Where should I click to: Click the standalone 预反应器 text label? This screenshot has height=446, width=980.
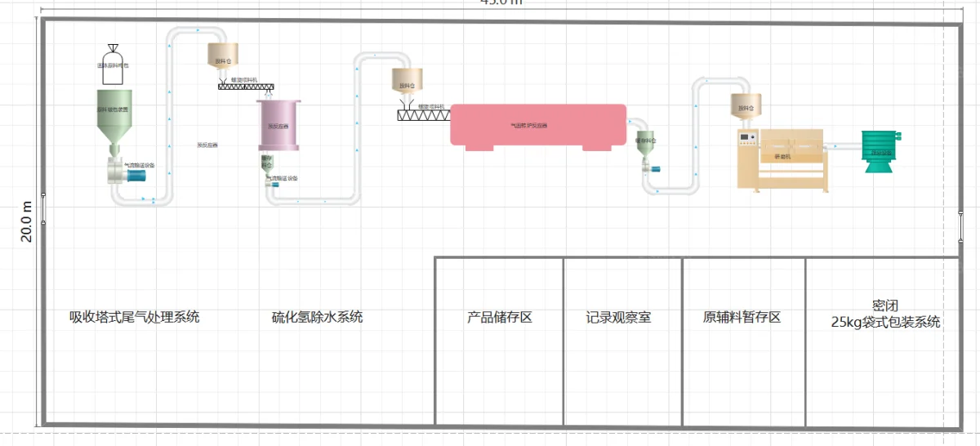(x=207, y=145)
